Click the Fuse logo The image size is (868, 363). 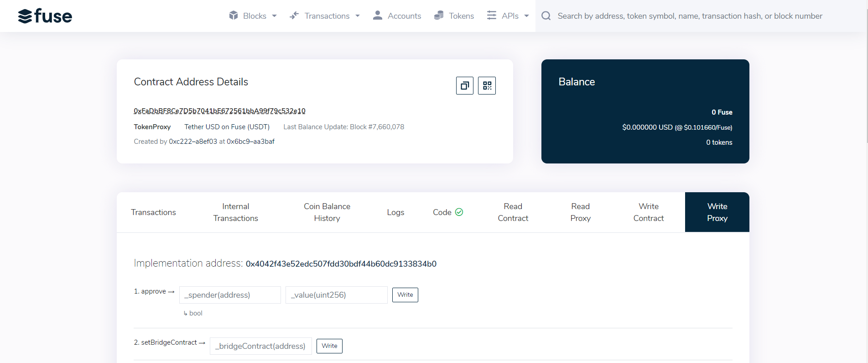tap(45, 16)
